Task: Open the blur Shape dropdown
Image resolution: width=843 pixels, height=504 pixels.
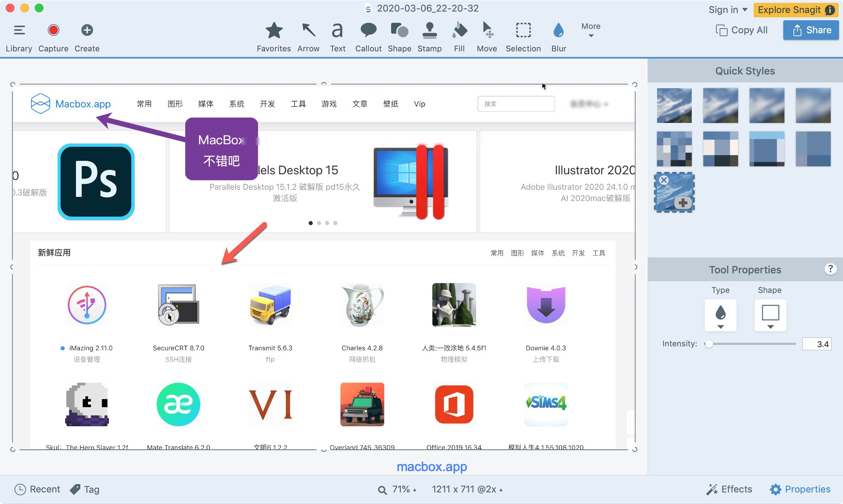Action: click(x=770, y=315)
